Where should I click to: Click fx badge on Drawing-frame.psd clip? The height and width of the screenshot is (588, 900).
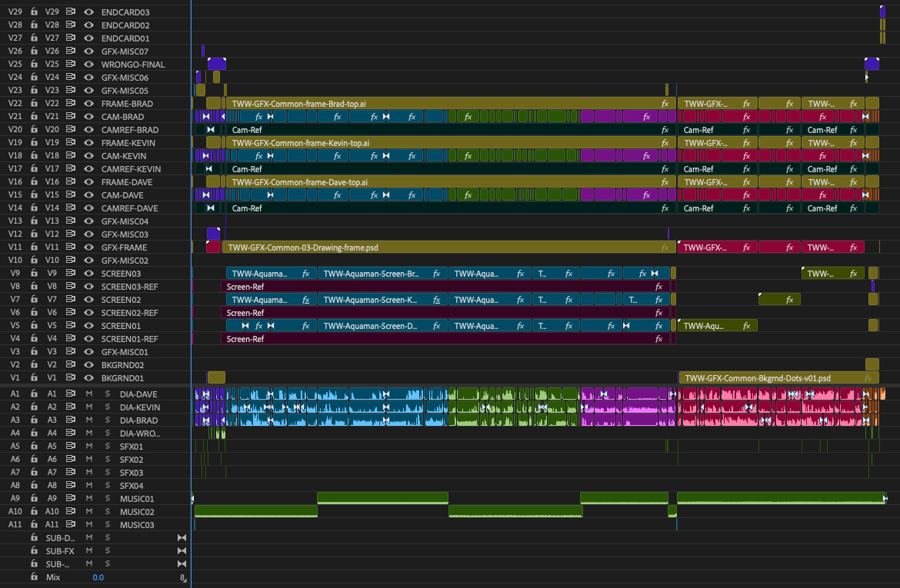[x=665, y=247]
